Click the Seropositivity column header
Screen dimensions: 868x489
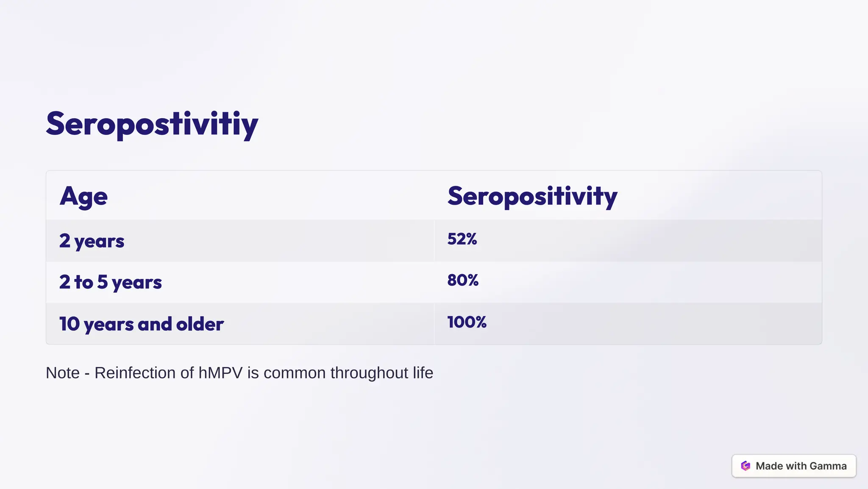click(x=532, y=196)
